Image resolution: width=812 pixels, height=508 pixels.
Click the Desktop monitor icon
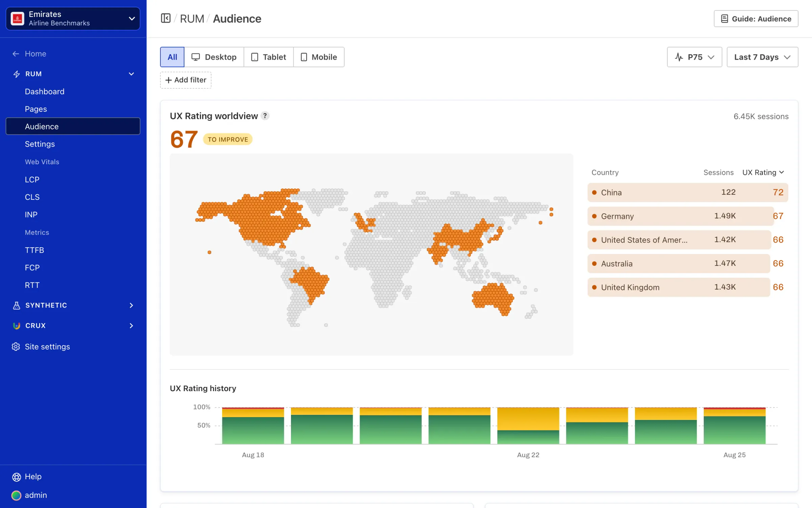point(196,57)
